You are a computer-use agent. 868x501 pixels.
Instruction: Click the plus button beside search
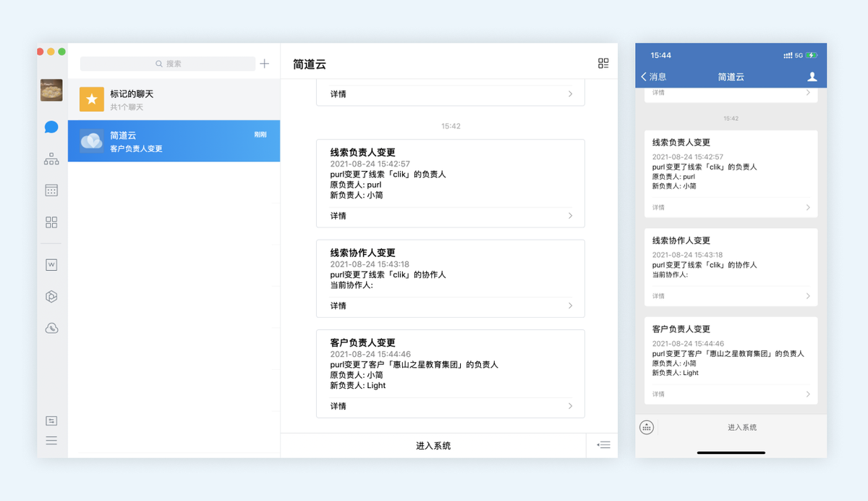pyautogui.click(x=265, y=64)
